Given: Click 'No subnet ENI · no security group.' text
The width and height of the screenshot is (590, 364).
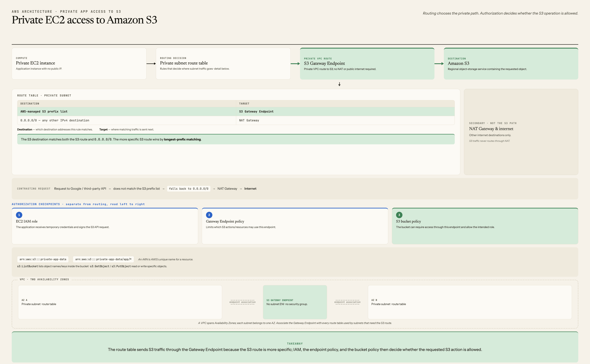Looking at the screenshot, I should coord(287,304).
